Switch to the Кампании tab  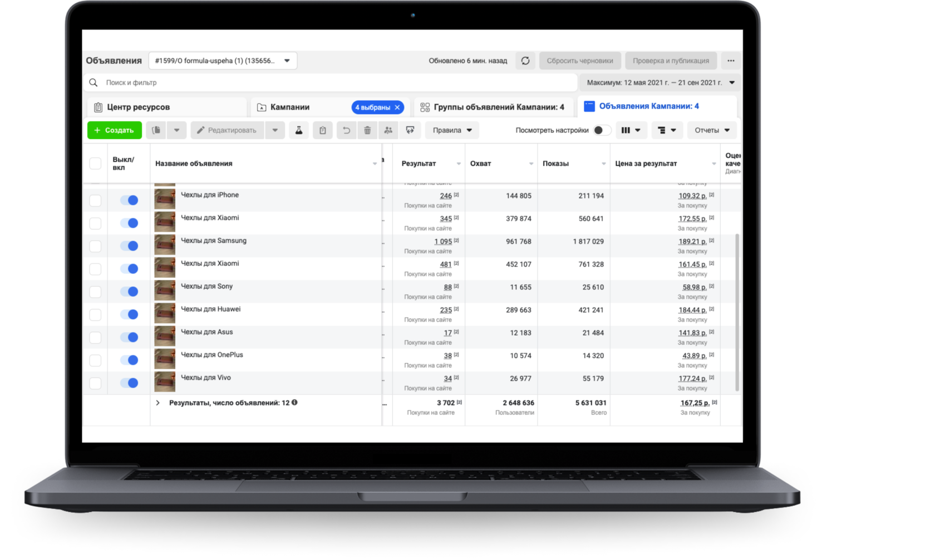point(331,107)
